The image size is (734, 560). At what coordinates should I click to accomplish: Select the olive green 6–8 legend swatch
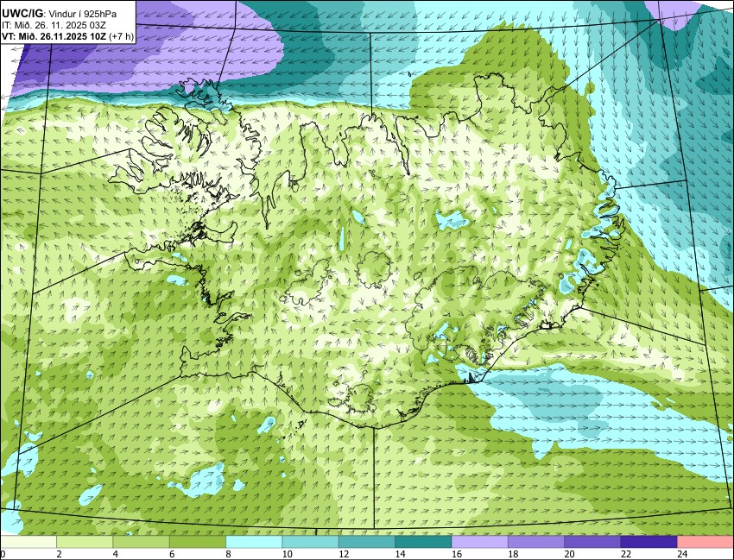click(198, 542)
